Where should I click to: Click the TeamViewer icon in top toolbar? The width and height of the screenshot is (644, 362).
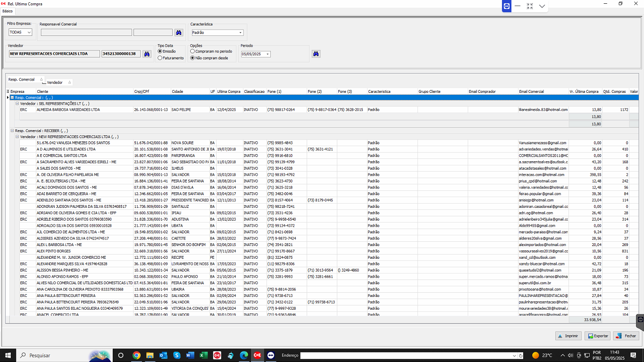point(506,6)
